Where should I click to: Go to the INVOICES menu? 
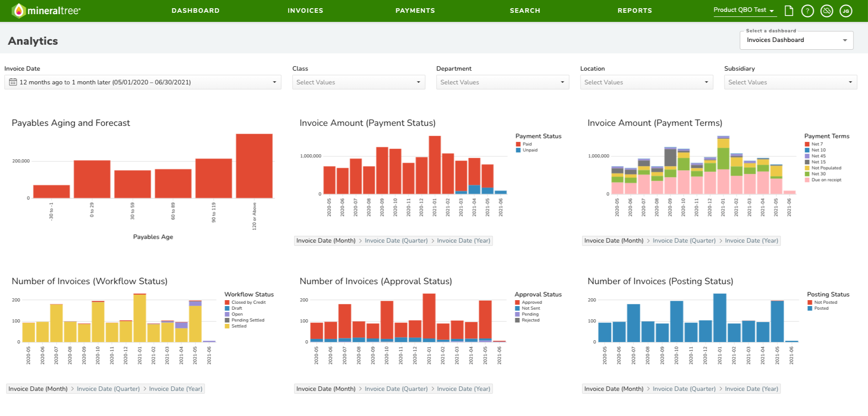(x=305, y=10)
